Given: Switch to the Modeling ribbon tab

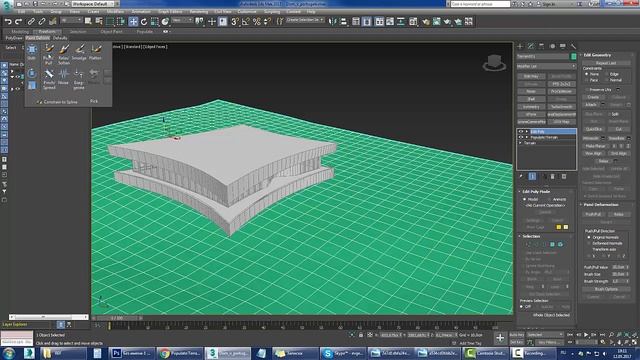Looking at the screenshot, I should [20, 31].
